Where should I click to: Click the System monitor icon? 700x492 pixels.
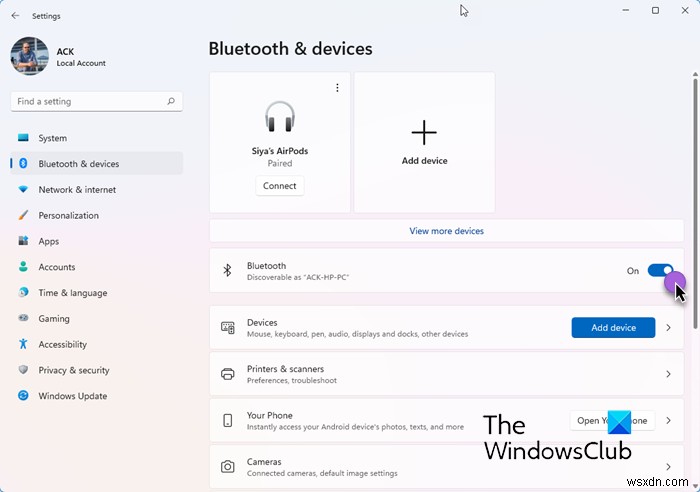tap(23, 138)
